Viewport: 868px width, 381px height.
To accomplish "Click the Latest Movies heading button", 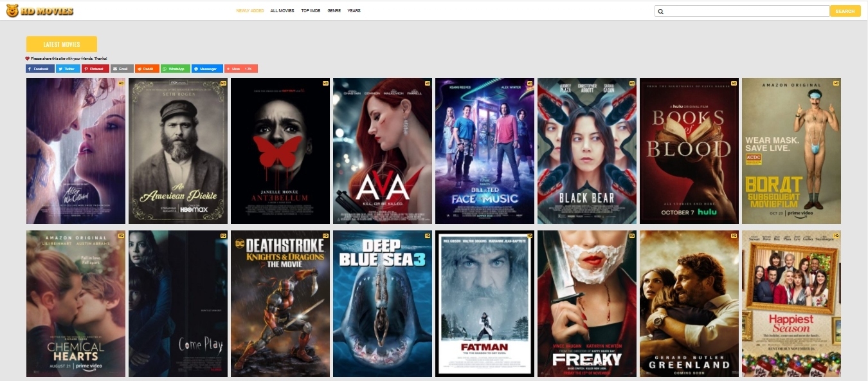I will pyautogui.click(x=62, y=44).
